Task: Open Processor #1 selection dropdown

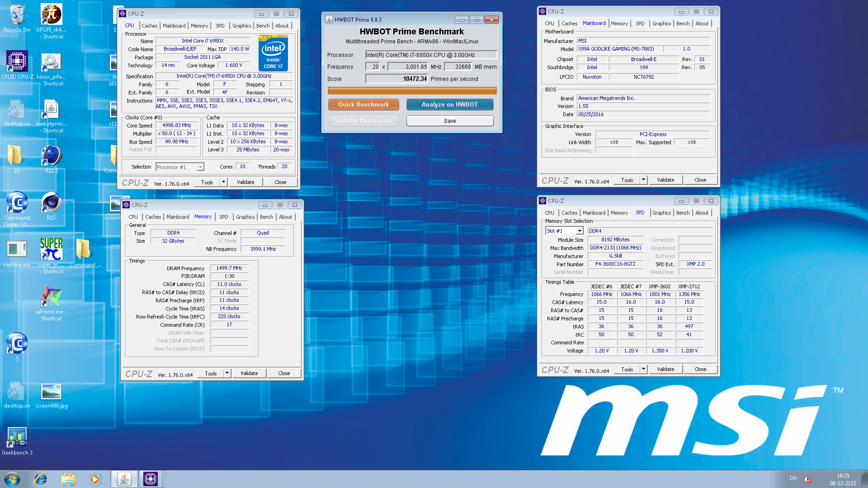Action: (180, 167)
